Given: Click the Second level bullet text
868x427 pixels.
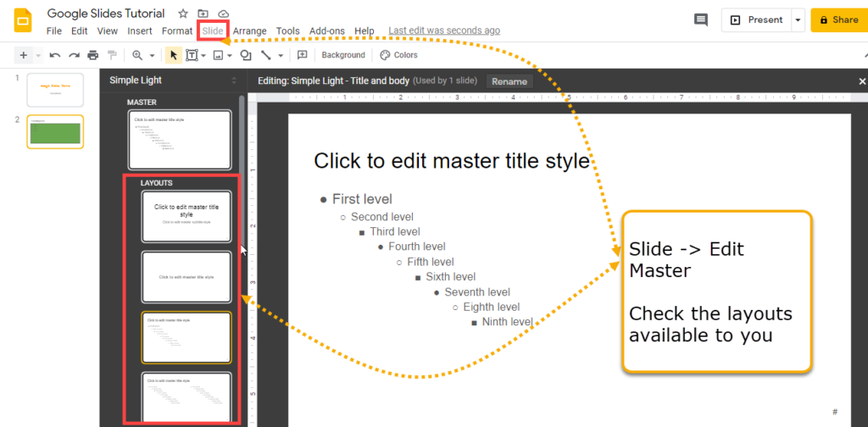Looking at the screenshot, I should (382, 217).
